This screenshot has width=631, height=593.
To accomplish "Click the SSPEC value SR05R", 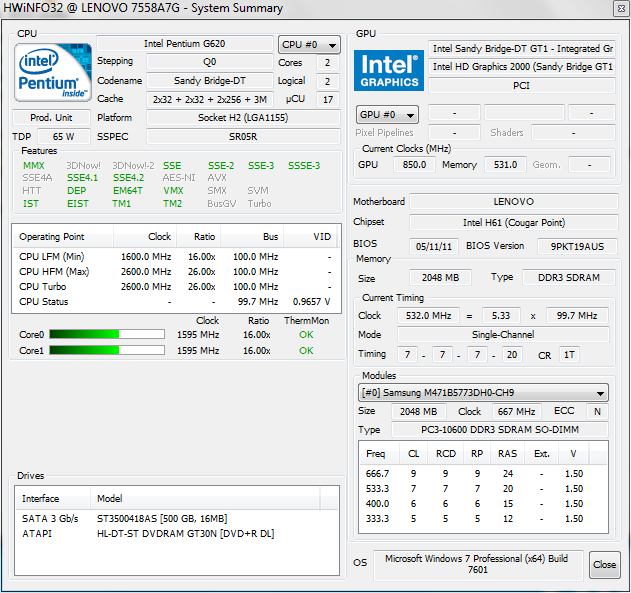I will click(242, 136).
